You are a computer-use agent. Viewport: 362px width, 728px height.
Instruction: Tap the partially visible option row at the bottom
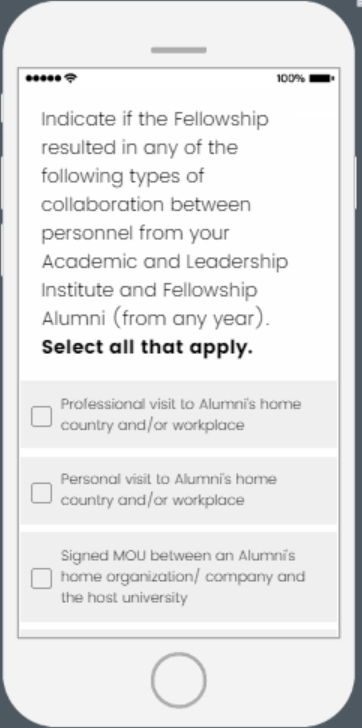179,633
